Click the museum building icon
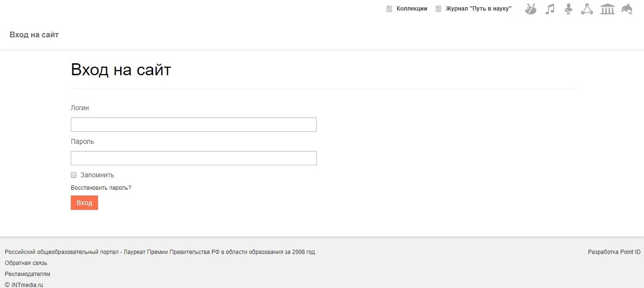Screen dimensions: 644x288 click(607, 9)
